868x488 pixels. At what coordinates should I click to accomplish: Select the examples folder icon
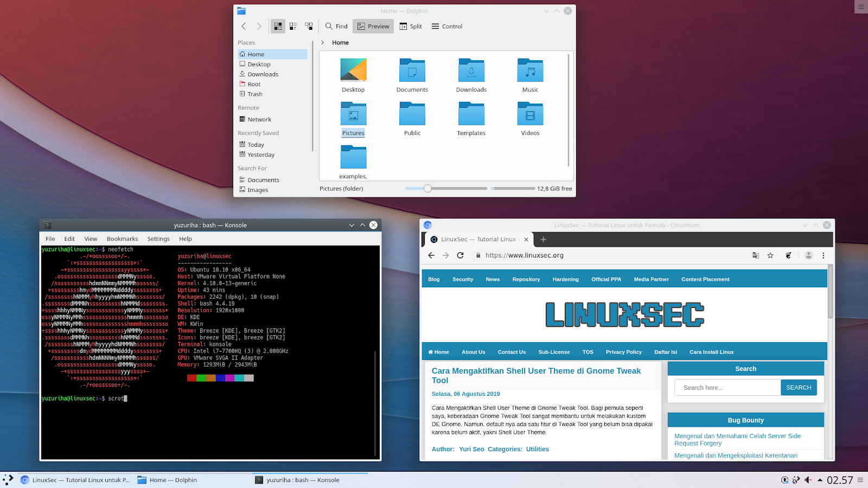(x=353, y=157)
